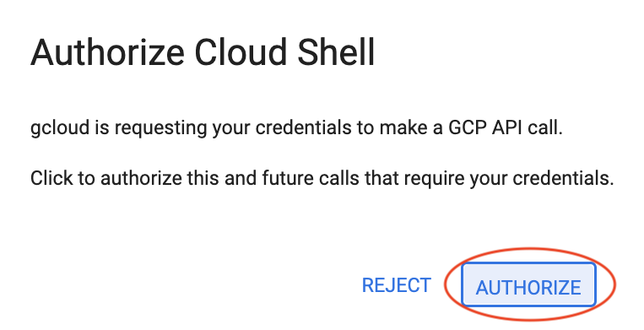Click the REJECT button
Screen dimensions: 644x330
(x=397, y=285)
